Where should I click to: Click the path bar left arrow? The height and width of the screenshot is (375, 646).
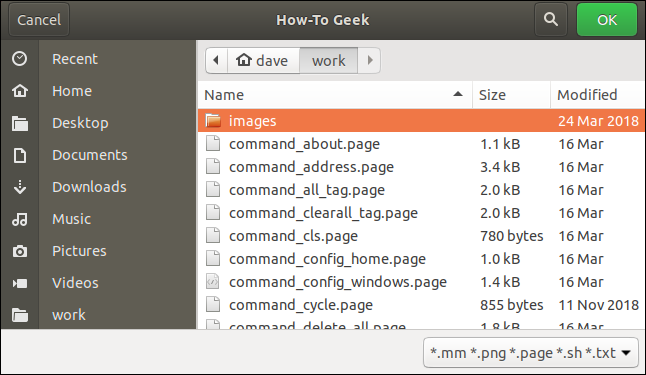[216, 61]
